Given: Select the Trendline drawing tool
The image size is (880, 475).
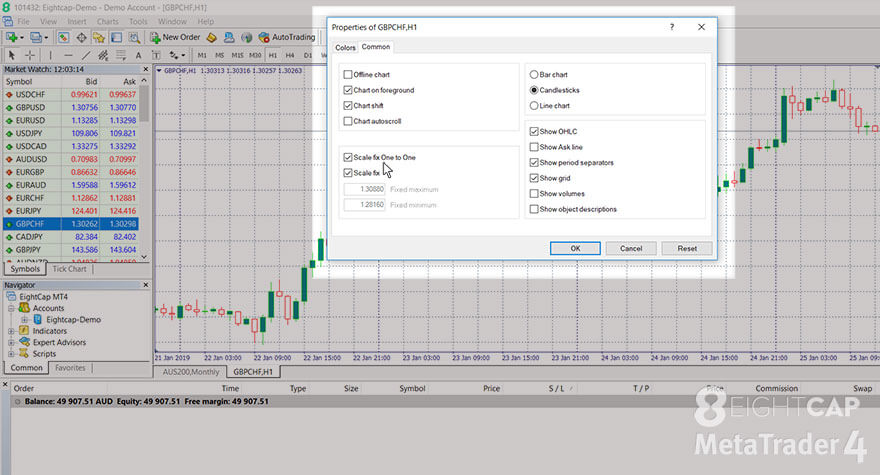Looking at the screenshot, I should 86,55.
